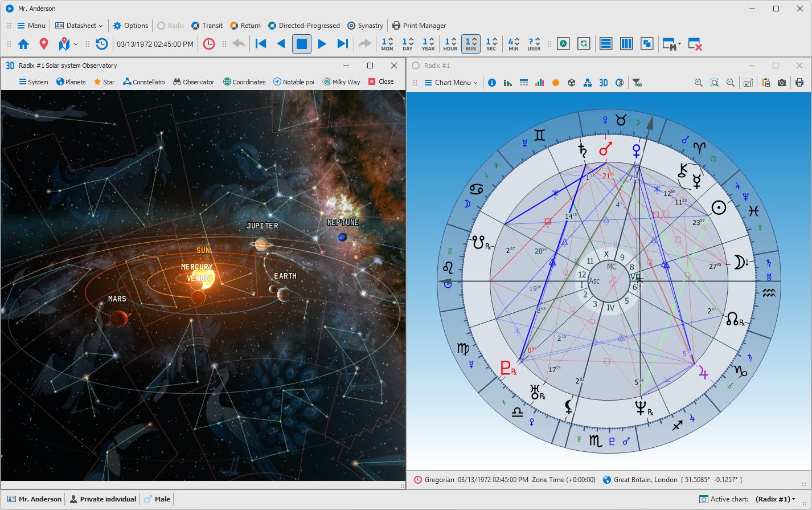This screenshot has width=812, height=510.
Task: Click the Mr. Anderson status bar entry
Action: click(35, 499)
